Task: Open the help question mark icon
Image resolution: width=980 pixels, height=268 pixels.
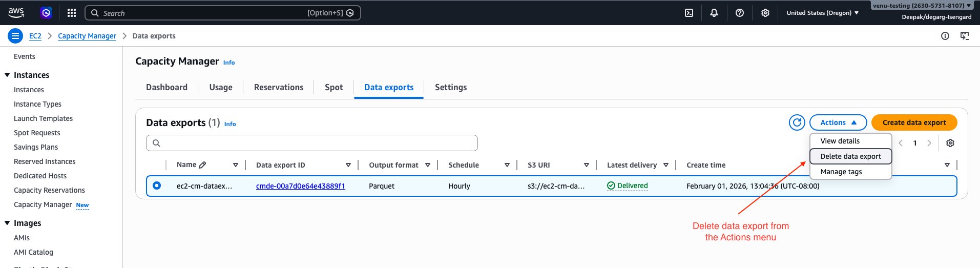Action: click(740, 13)
